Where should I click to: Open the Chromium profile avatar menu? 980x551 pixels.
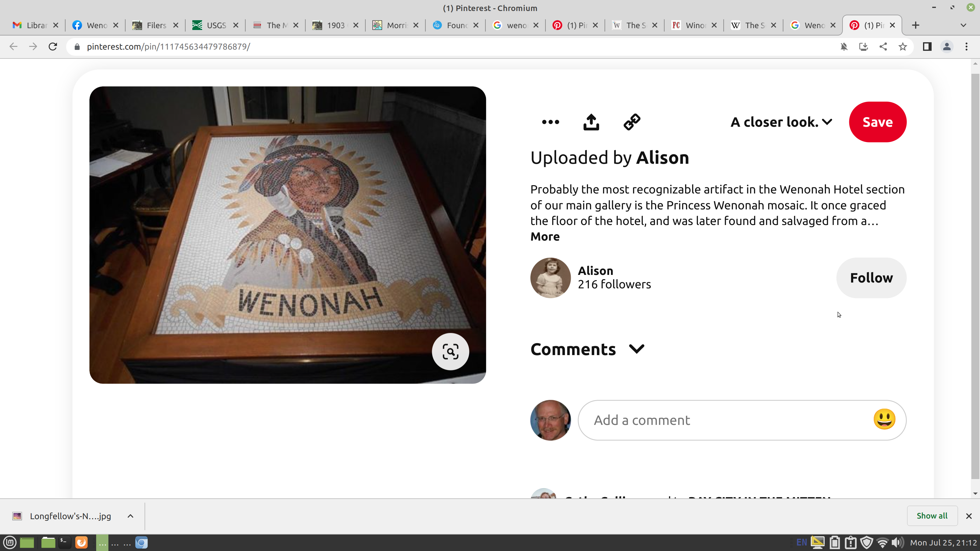[x=947, y=47]
